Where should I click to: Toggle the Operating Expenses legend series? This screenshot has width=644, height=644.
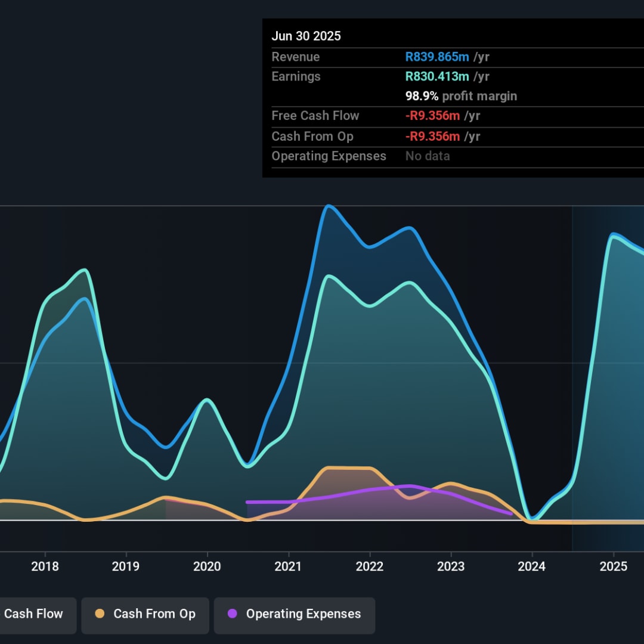[x=294, y=615]
